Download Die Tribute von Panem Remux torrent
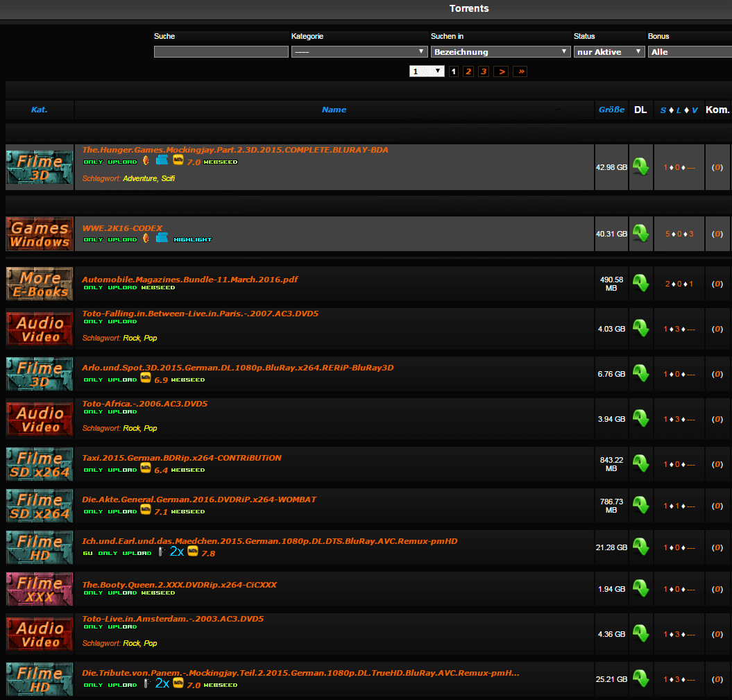The height and width of the screenshot is (700, 732). click(x=640, y=678)
